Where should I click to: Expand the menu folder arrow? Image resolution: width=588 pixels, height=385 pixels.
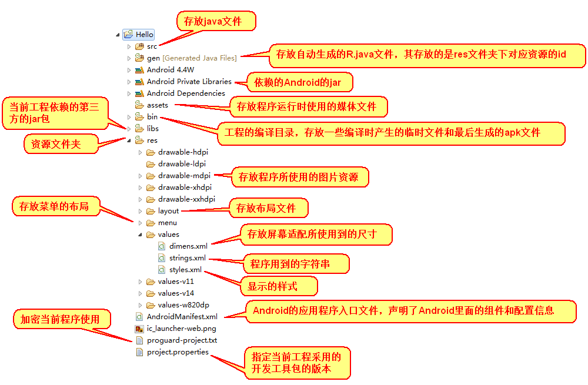pos(140,223)
